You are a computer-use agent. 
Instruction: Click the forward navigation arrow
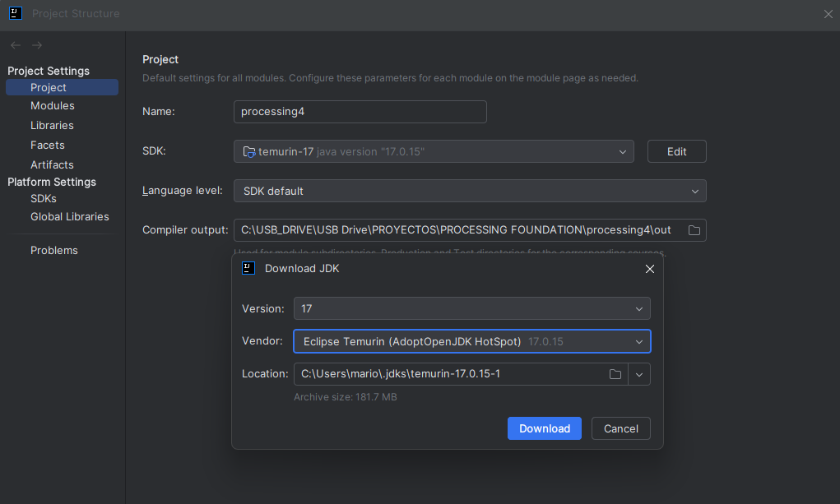[x=37, y=45]
